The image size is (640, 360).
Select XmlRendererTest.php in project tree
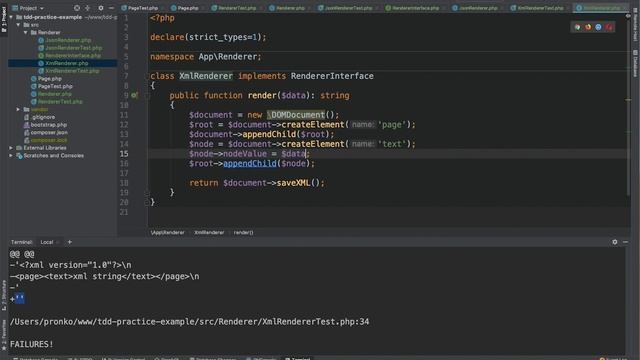pos(72,71)
